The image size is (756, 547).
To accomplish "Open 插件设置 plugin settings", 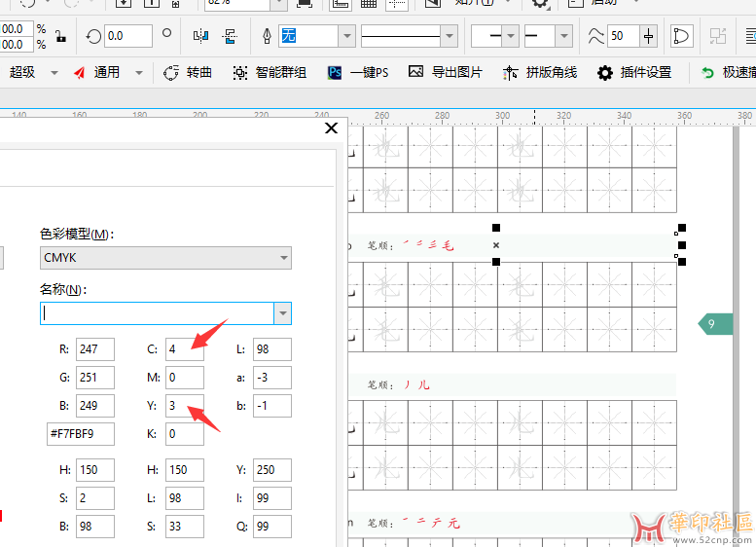I will click(634, 73).
